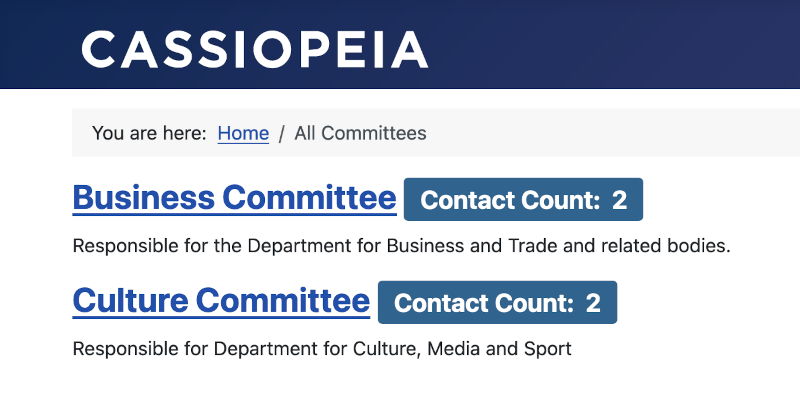Click the number 2 in Culture badge
This screenshot has width=800, height=395.
[593, 303]
